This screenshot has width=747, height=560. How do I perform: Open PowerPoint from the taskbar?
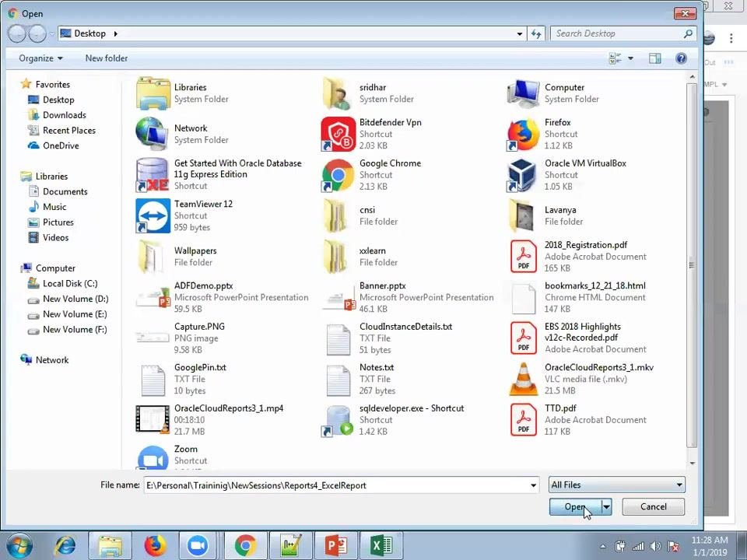coord(335,546)
